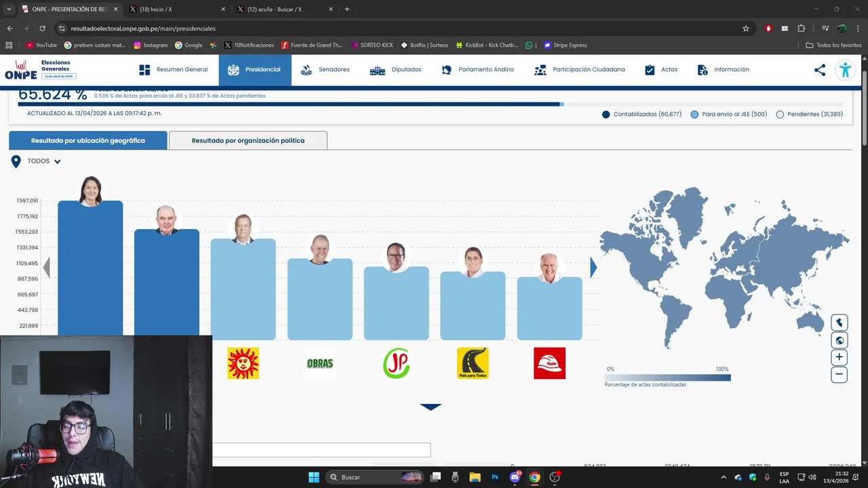This screenshot has width=868, height=488.
Task: Open the Senadores menu item
Action: (325, 70)
